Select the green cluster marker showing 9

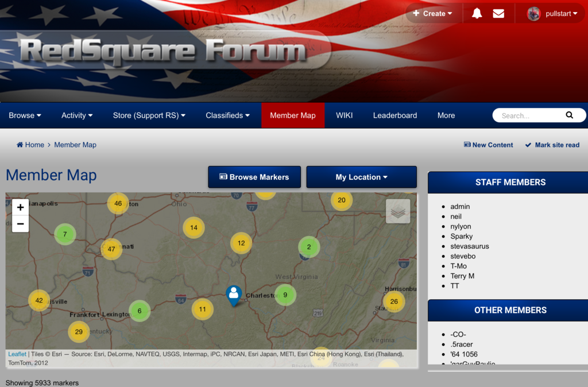point(285,295)
